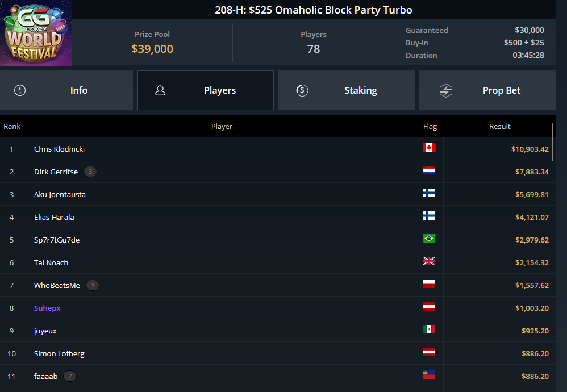This screenshot has height=392, width=567.
Task: Click the badge 3 next to Dirk Gerritse
Action: (90, 172)
